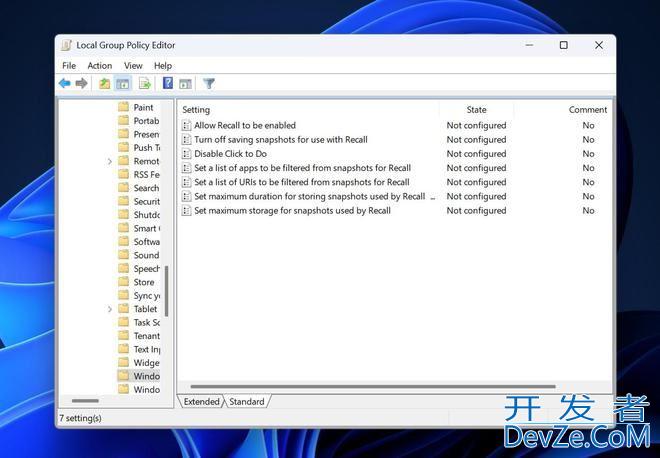Click policy icon beside Turn off saving snapshots
This screenshot has width=660, height=458.
(186, 140)
